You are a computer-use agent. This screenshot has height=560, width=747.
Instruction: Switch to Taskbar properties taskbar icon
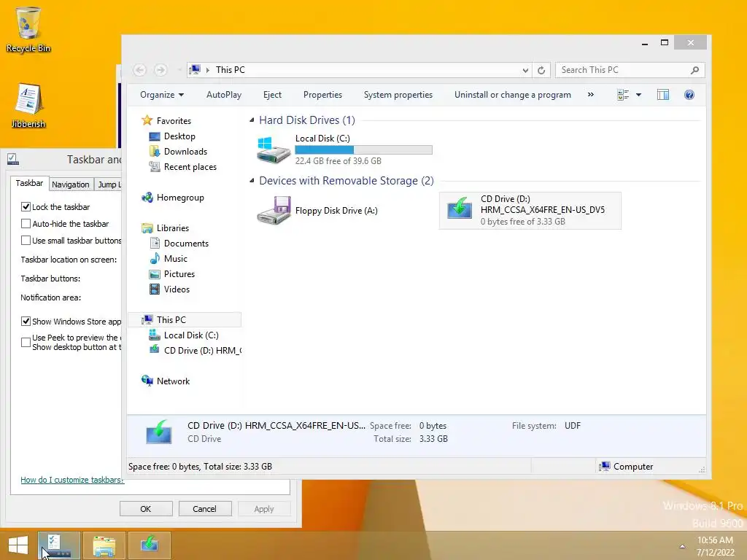[60, 545]
